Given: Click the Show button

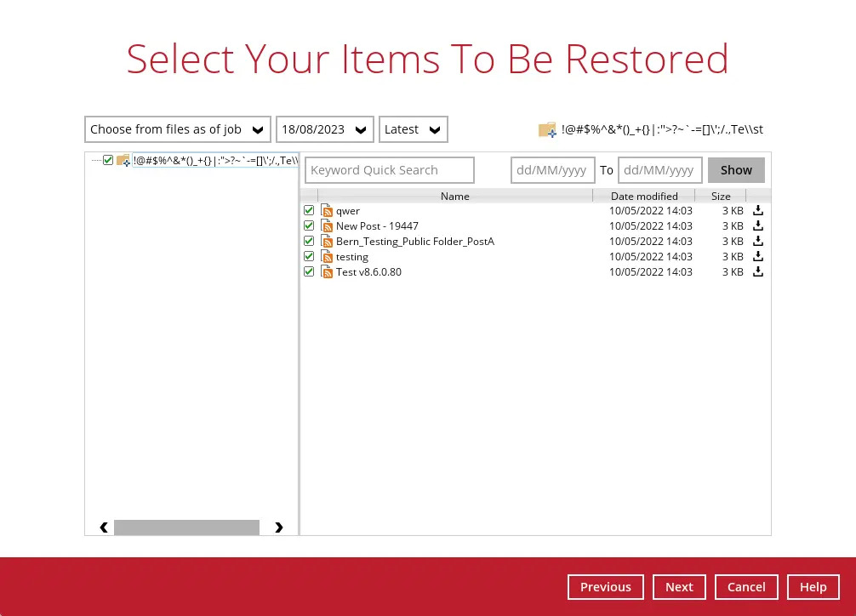Looking at the screenshot, I should [736, 169].
